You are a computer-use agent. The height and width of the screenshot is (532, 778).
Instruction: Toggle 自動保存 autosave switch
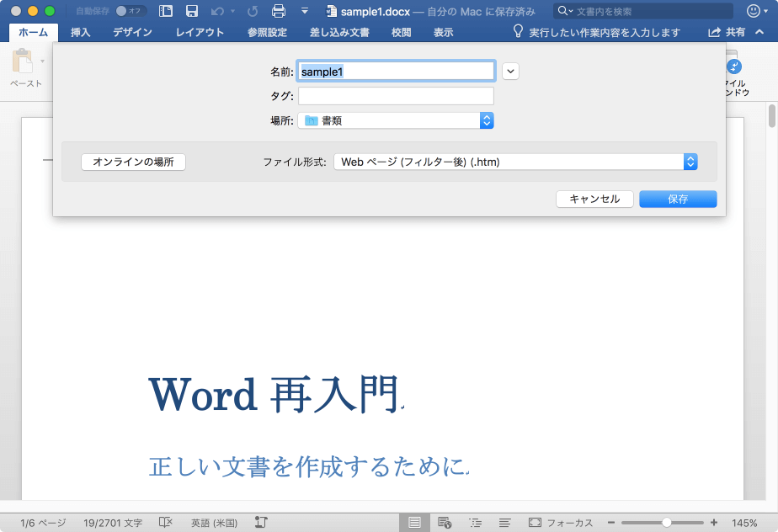tap(131, 11)
